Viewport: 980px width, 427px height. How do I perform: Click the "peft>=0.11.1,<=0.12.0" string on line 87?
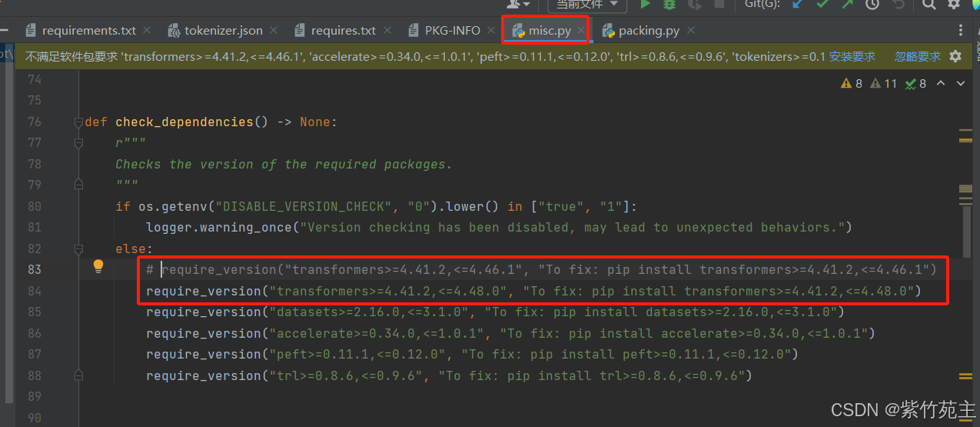361,354
